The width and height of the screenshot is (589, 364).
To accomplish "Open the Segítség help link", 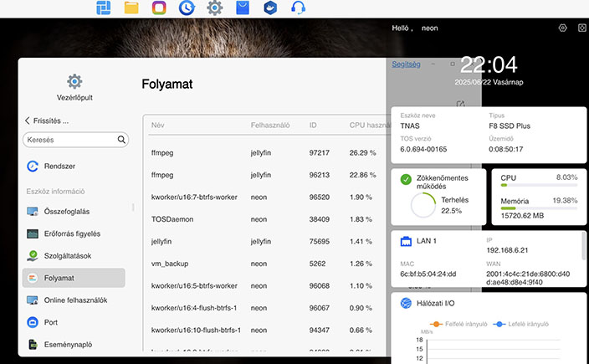I will (406, 64).
